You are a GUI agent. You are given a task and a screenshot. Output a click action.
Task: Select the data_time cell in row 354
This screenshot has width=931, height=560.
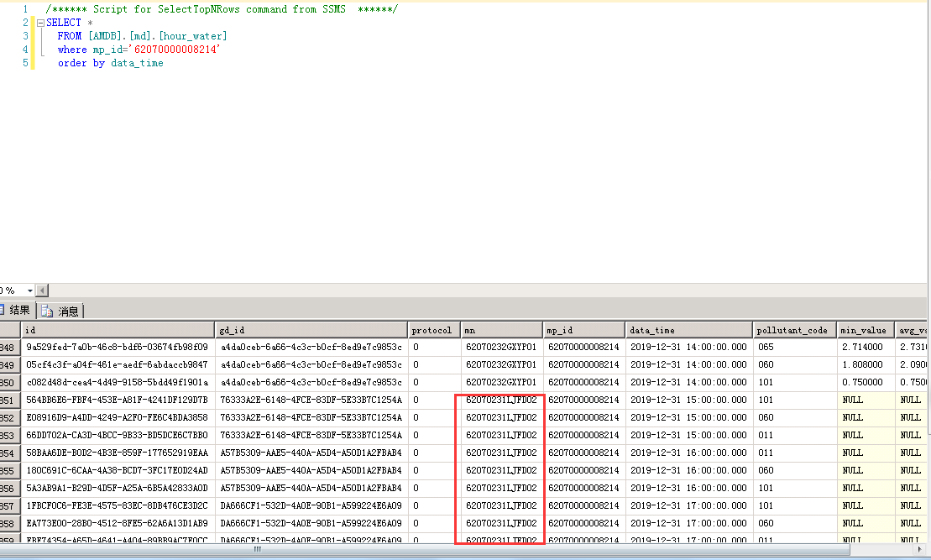688,453
